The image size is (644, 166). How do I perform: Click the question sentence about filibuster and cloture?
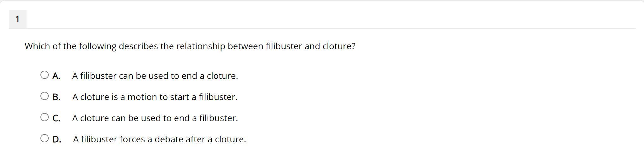tap(190, 46)
